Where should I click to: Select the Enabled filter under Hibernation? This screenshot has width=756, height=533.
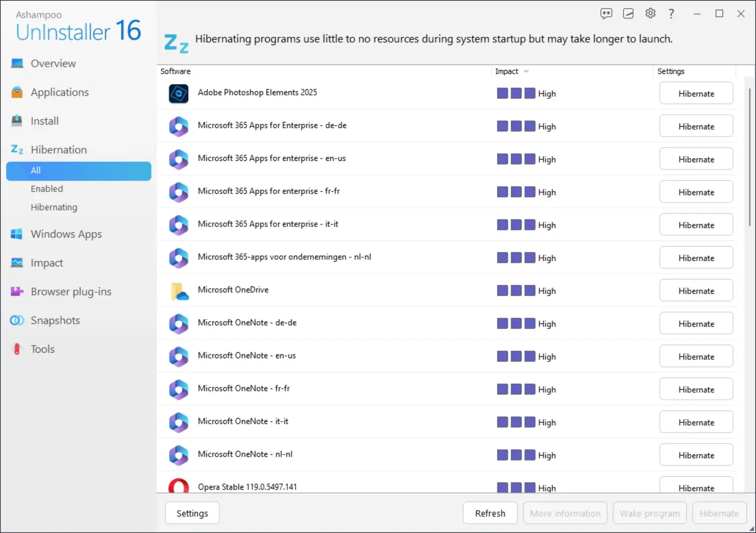point(47,189)
